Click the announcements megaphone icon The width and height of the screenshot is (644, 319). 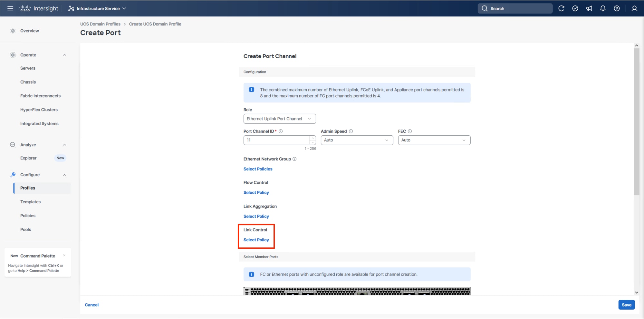[x=589, y=8]
